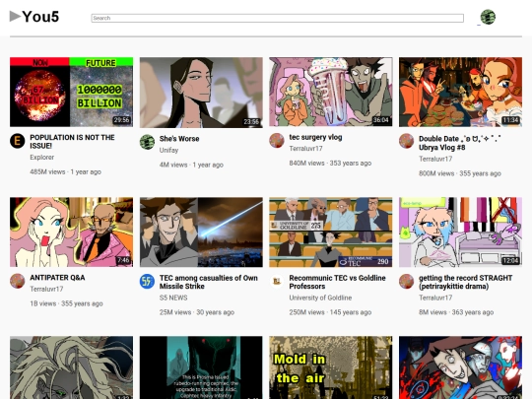Screen dimensions: 532x399
Task: Open the ANTIPATER Q&A title
Action: [57, 278]
